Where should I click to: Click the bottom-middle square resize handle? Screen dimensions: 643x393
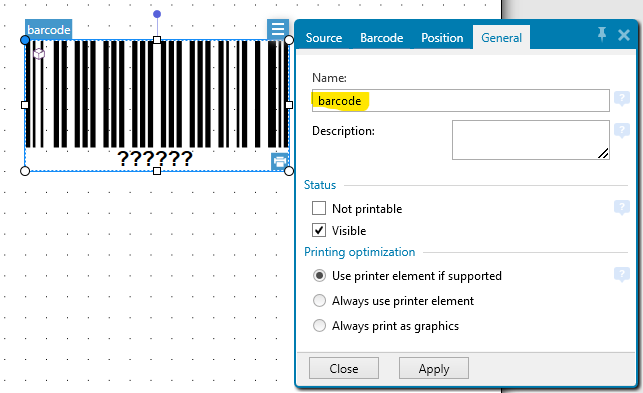(x=157, y=171)
